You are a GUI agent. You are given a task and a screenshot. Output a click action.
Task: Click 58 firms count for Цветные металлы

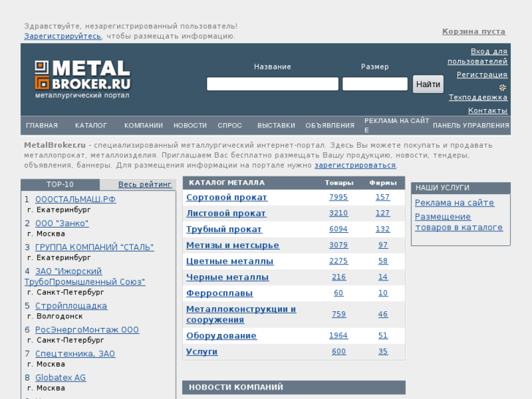(x=383, y=261)
